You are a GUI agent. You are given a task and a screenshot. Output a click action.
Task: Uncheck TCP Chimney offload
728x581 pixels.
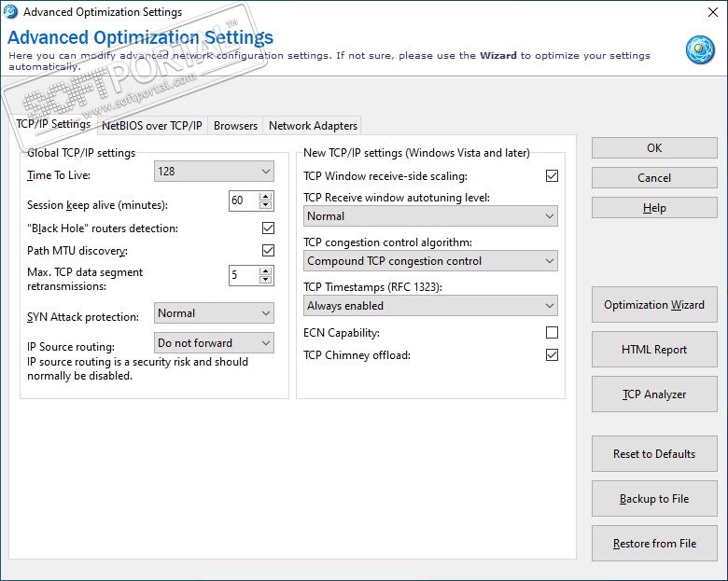tap(552, 355)
